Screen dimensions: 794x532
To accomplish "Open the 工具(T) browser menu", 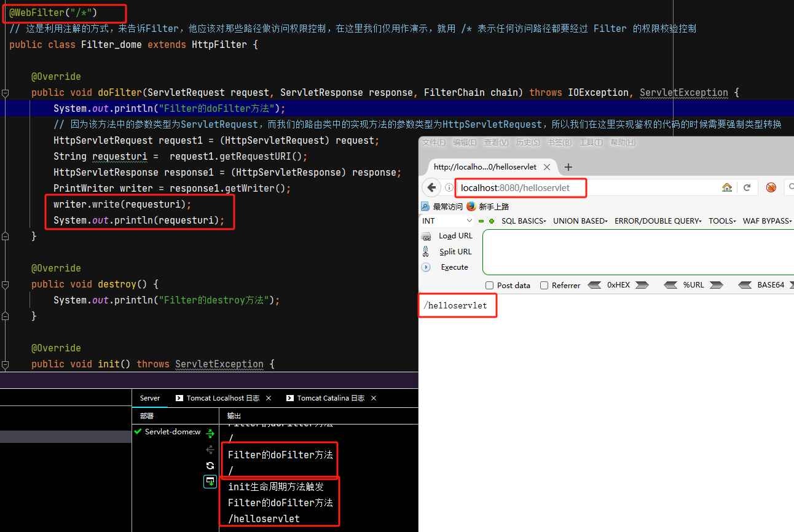I will 591,143.
